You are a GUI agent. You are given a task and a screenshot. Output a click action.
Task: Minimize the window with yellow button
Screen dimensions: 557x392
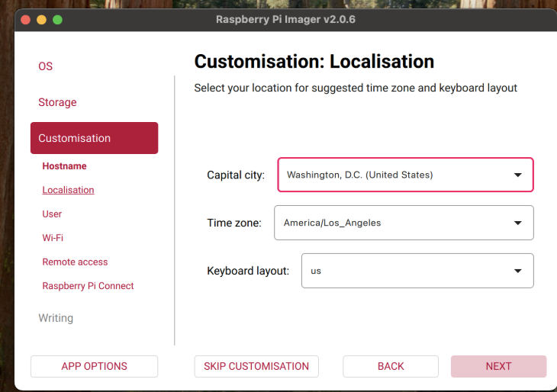tap(41, 20)
